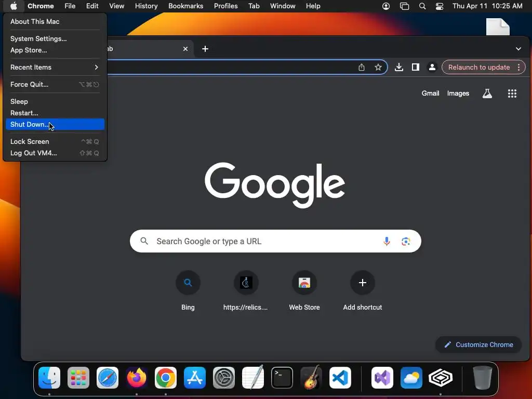532x399 pixels.
Task: Click the Google Chrome Dock icon
Action: tap(166, 378)
